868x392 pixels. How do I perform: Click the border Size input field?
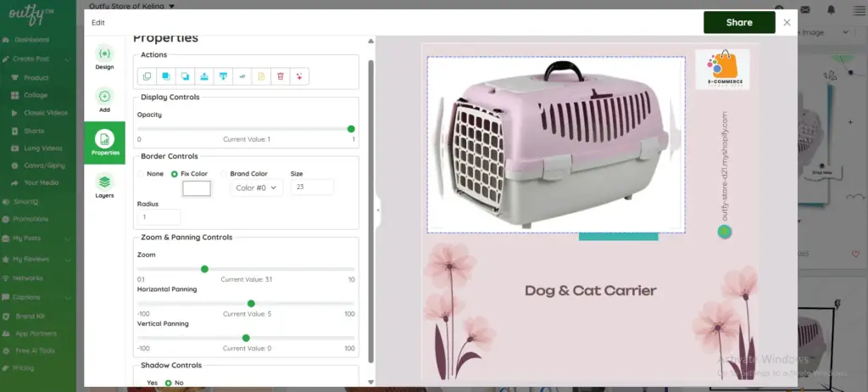(x=312, y=188)
